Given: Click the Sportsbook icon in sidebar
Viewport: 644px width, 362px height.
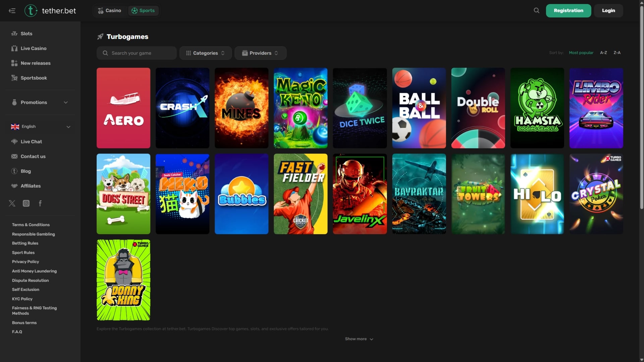Looking at the screenshot, I should (x=14, y=78).
